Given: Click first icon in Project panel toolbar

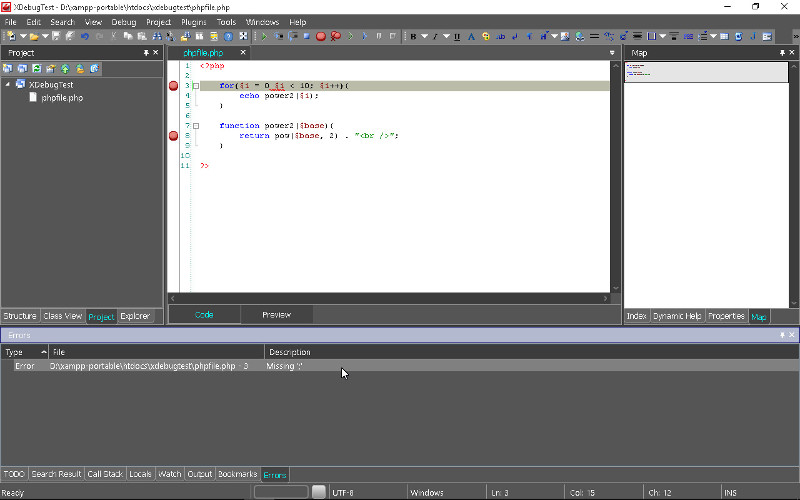Looking at the screenshot, I should coord(8,68).
